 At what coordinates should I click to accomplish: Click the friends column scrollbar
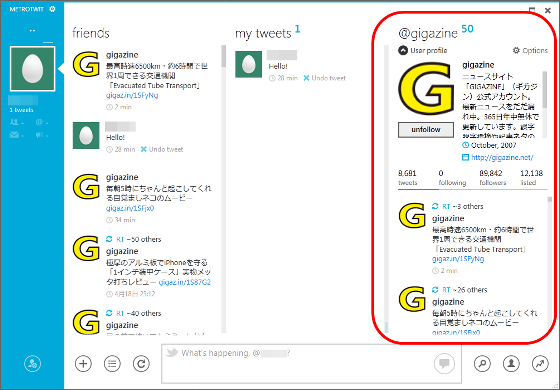[224, 189]
